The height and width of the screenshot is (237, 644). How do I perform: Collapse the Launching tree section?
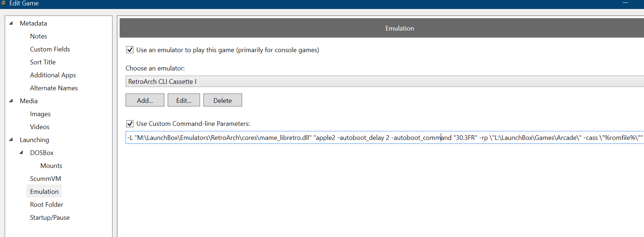pyautogui.click(x=11, y=140)
